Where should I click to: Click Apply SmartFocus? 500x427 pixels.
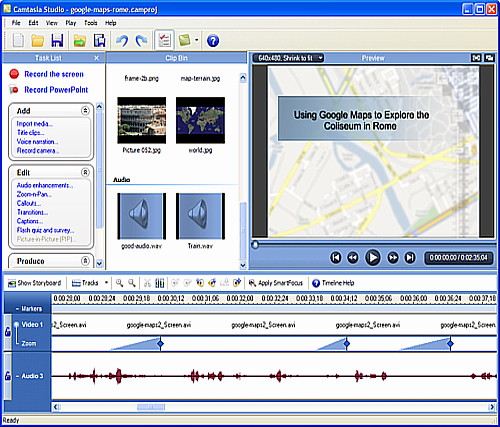click(276, 283)
